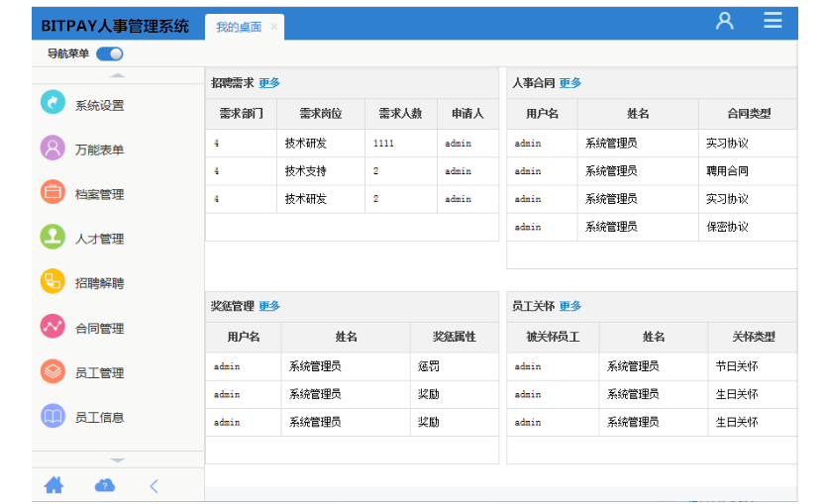
Task: Open 合同管理 menu item
Action: [99, 329]
